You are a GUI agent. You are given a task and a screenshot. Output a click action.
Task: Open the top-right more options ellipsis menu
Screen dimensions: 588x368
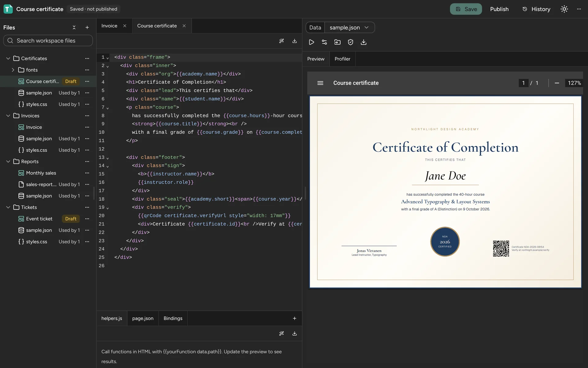coord(579,9)
